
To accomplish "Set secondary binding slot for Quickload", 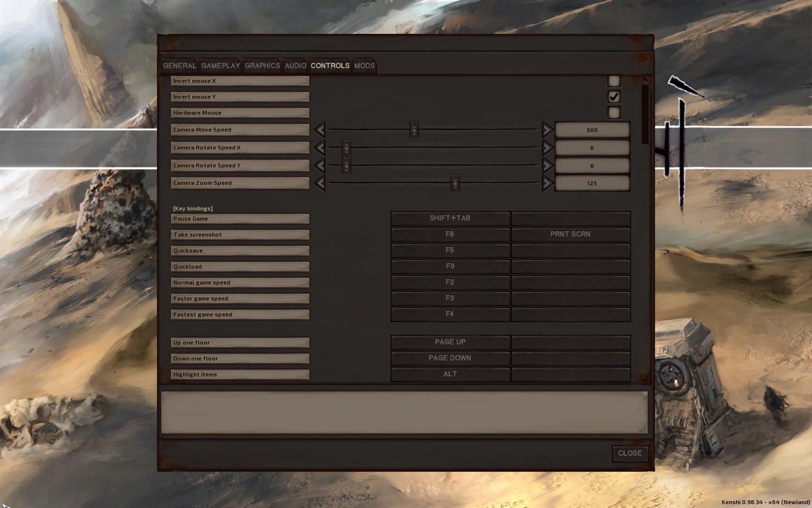I will (x=571, y=266).
